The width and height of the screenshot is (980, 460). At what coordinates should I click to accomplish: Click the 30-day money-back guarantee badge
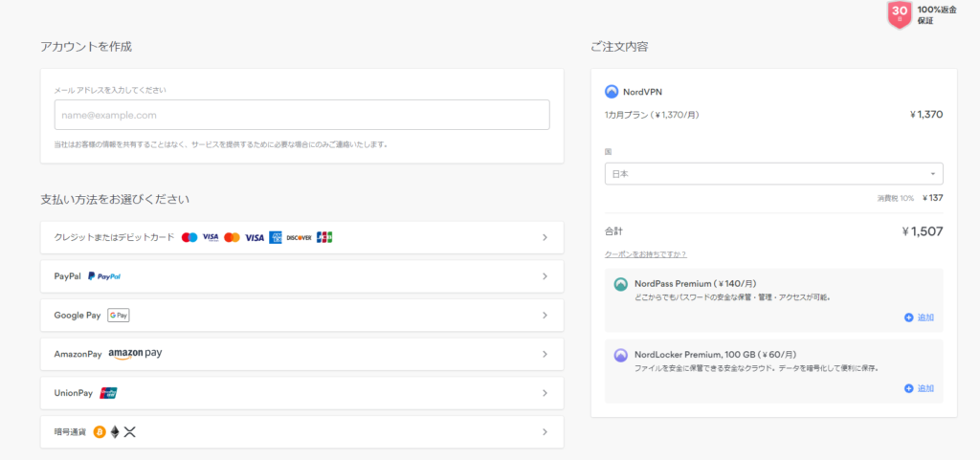[x=899, y=13]
